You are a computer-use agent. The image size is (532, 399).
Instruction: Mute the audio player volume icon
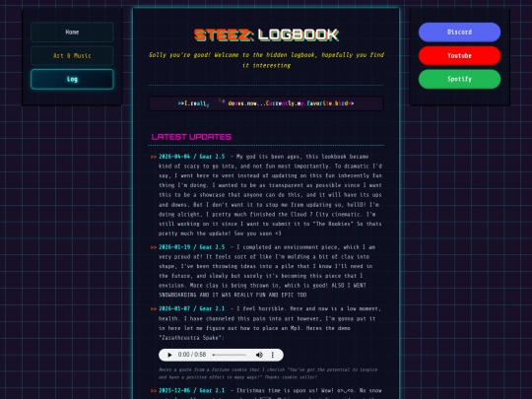tap(259, 355)
